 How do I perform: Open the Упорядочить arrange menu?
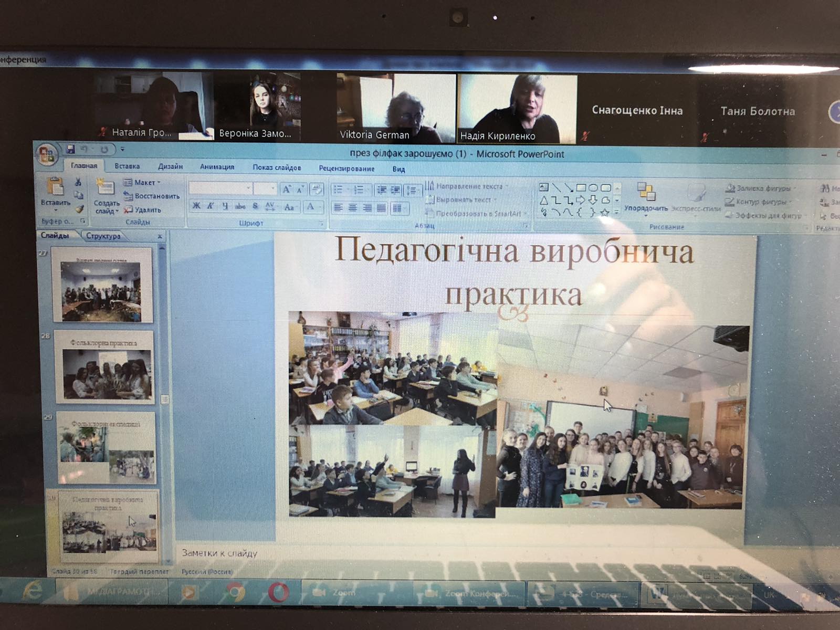[x=646, y=197]
